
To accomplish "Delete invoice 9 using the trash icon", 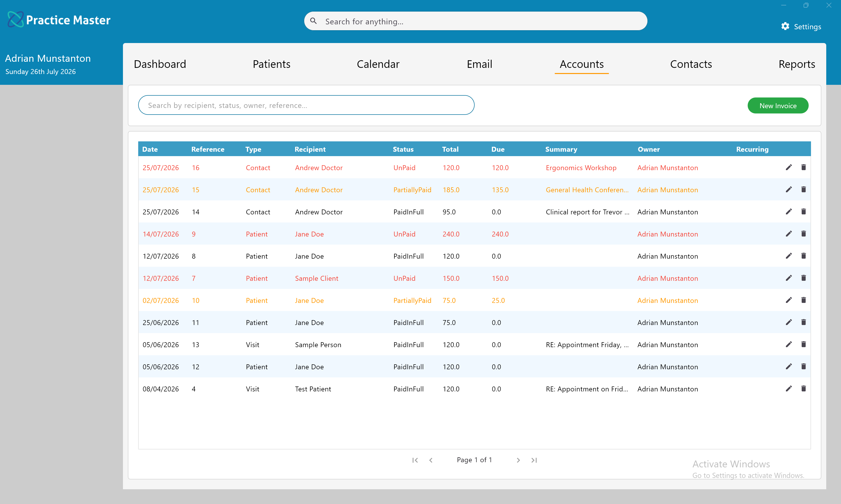I will [x=803, y=234].
